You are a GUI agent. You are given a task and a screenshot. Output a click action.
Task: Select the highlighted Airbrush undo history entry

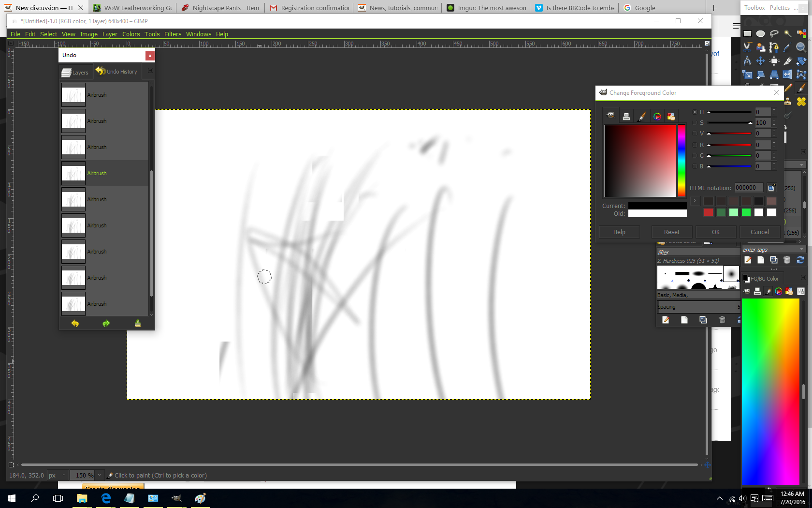(x=104, y=173)
